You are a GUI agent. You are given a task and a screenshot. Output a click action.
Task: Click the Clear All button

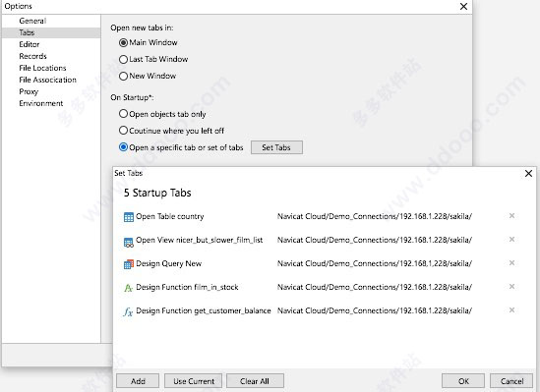point(255,381)
